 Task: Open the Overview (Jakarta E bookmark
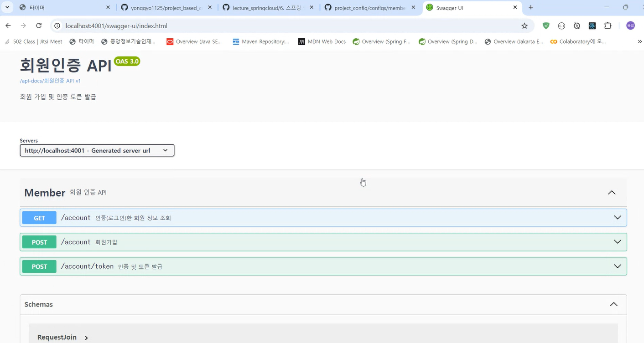[514, 41]
